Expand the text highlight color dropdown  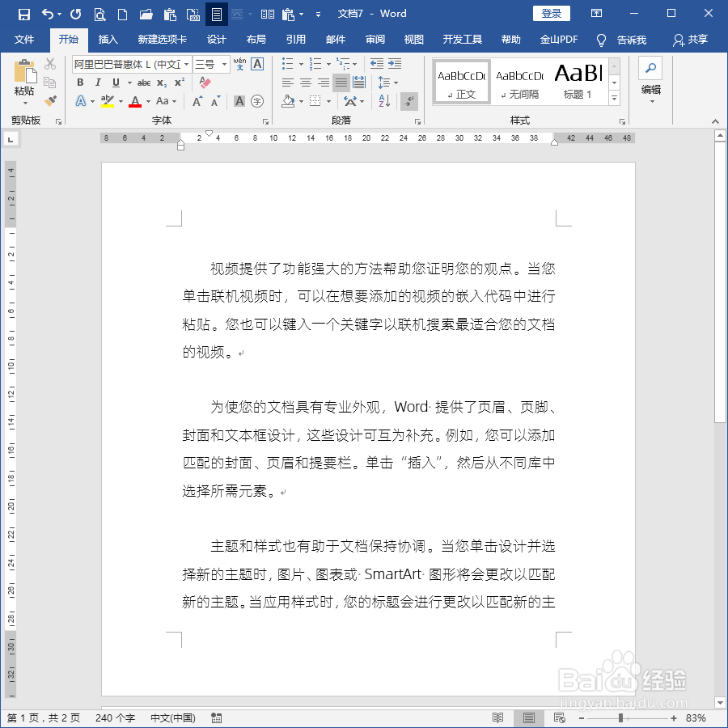point(120,100)
